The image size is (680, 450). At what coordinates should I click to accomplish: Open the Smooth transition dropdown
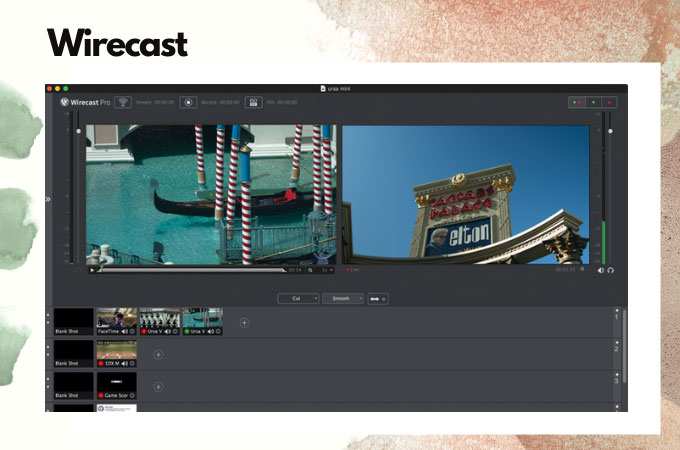coord(343,298)
